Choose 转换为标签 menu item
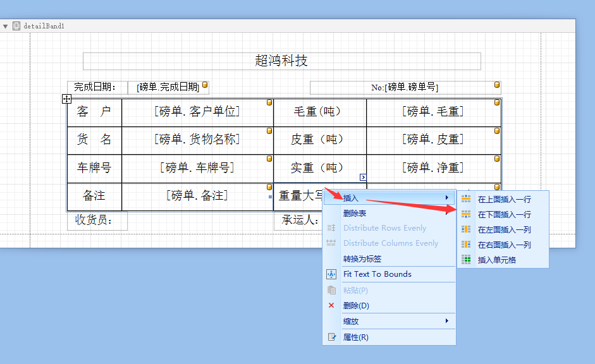This screenshot has width=595, height=364. click(389, 259)
